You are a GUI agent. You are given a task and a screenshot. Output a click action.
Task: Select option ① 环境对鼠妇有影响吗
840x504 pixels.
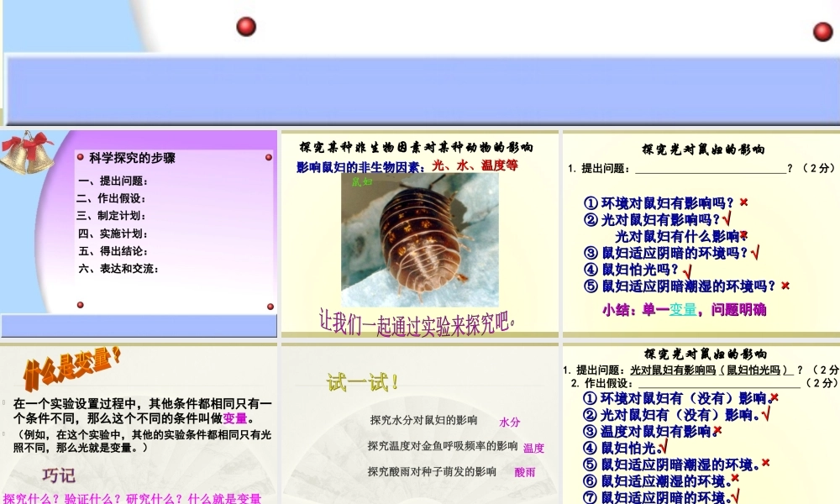(x=659, y=203)
